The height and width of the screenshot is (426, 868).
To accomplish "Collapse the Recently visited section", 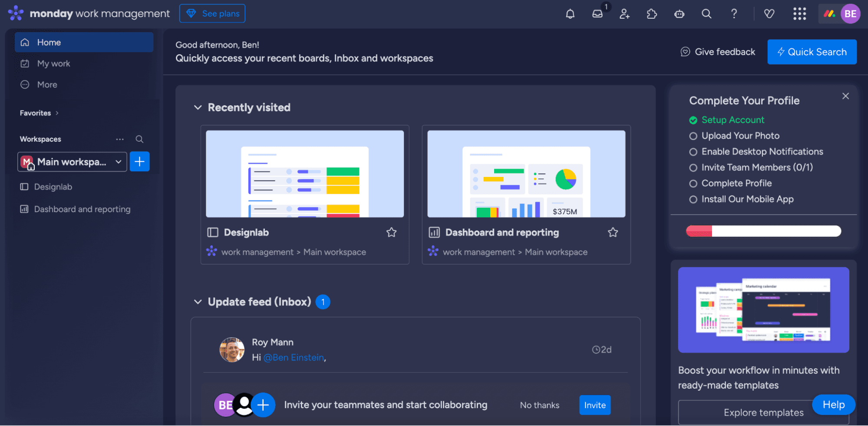I will [198, 107].
